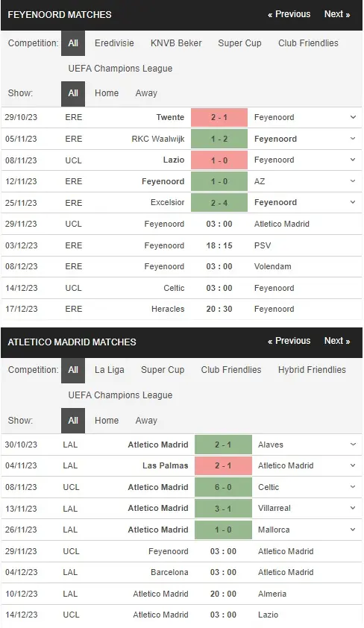Select La Liga competition filter
364x628 pixels.
(110, 370)
